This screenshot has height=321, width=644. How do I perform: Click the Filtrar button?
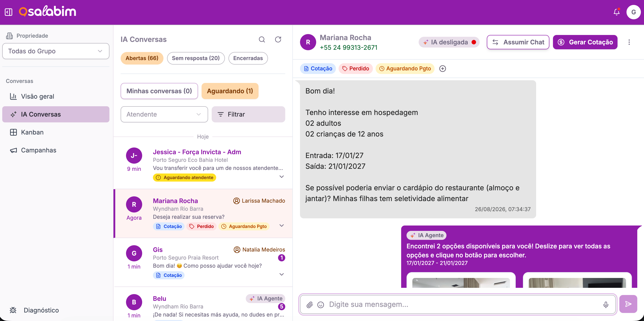coord(248,114)
